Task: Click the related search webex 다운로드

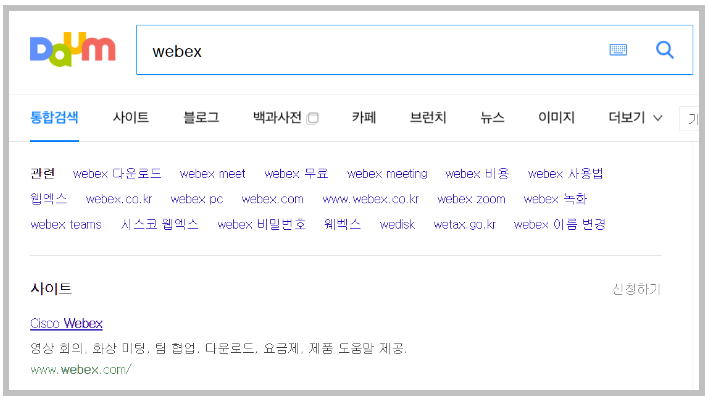Action: pos(117,174)
